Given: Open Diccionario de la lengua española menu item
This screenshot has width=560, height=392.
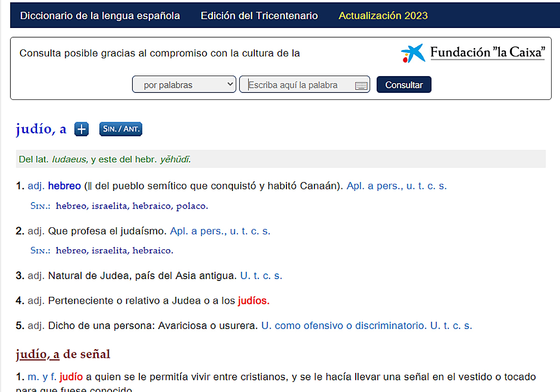Looking at the screenshot, I should 100,15.
